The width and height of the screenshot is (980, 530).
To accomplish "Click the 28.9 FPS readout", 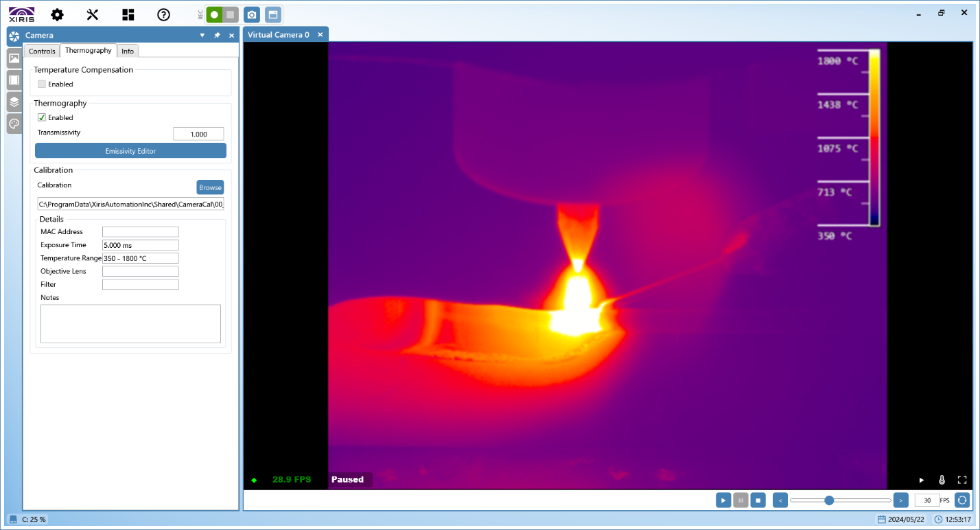I will (x=292, y=479).
